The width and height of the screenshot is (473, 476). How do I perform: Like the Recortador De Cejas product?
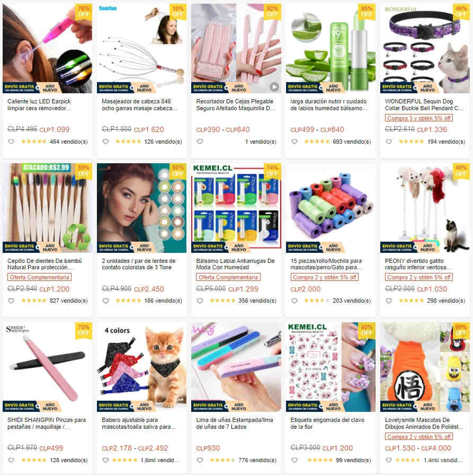200,142
